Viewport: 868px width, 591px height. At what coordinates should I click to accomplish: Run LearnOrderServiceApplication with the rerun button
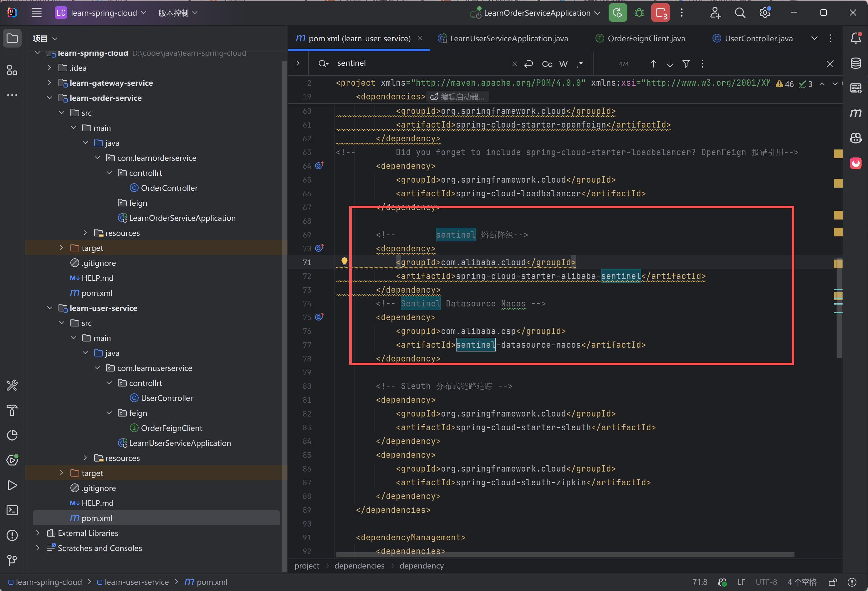617,13
